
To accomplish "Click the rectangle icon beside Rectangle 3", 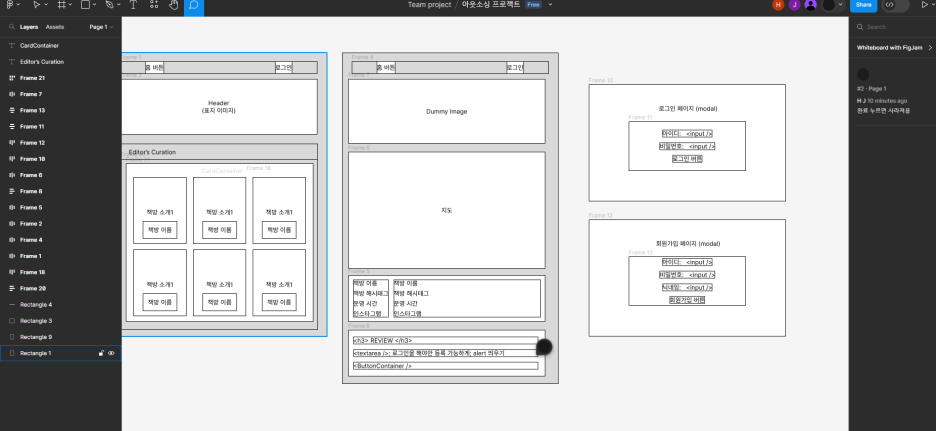I will tap(12, 321).
